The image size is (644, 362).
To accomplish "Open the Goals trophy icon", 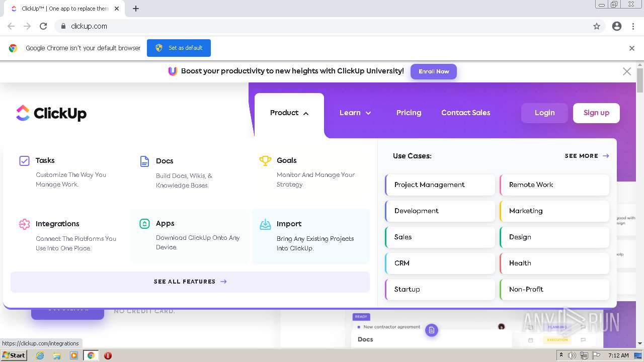I will (x=265, y=161).
